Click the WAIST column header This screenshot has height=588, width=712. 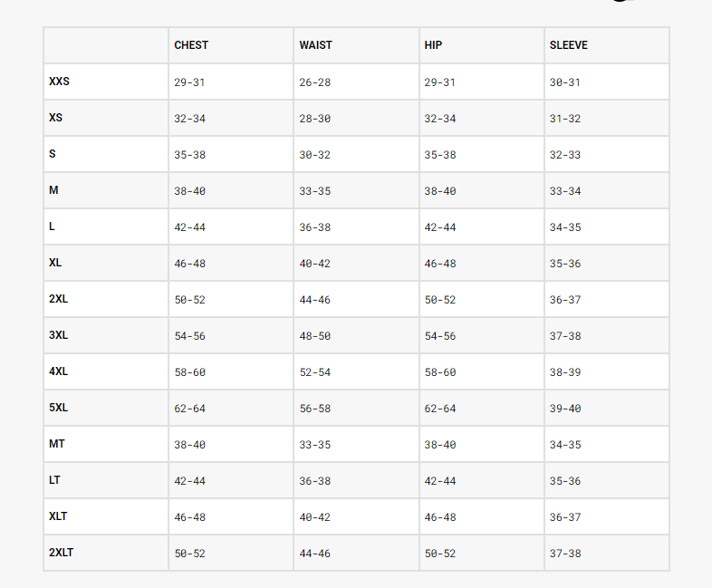(315, 45)
